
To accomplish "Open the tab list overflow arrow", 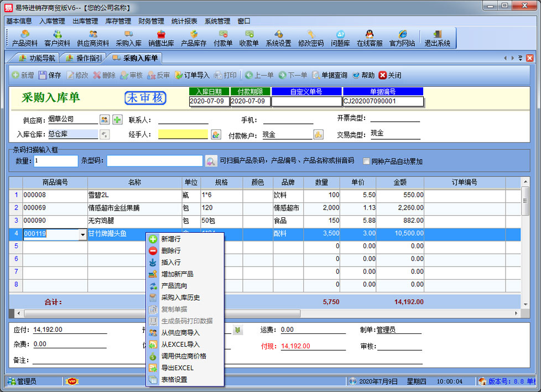I will click(x=521, y=58).
